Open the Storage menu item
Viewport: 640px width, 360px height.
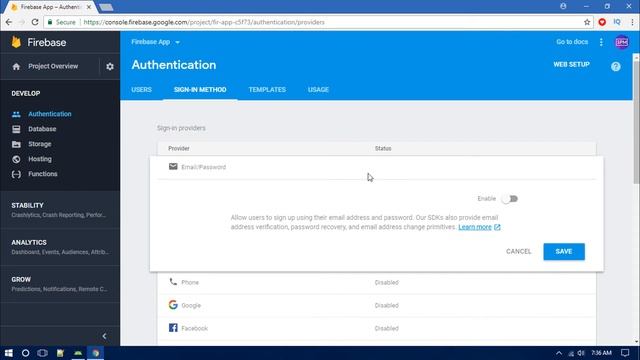tap(40, 144)
